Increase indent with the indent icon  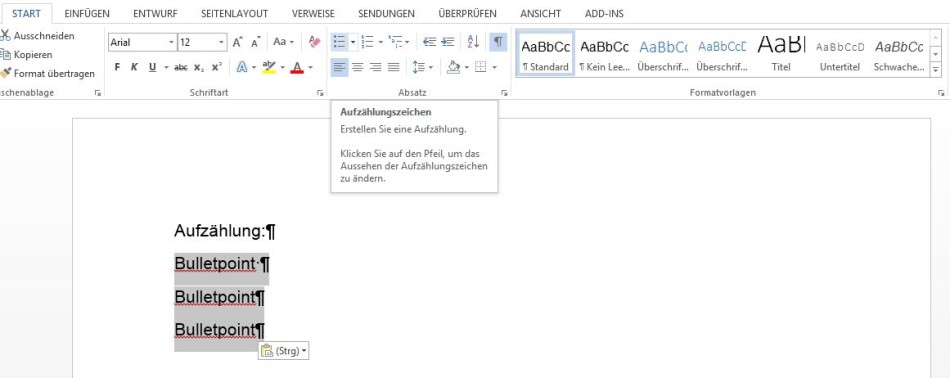(x=448, y=42)
